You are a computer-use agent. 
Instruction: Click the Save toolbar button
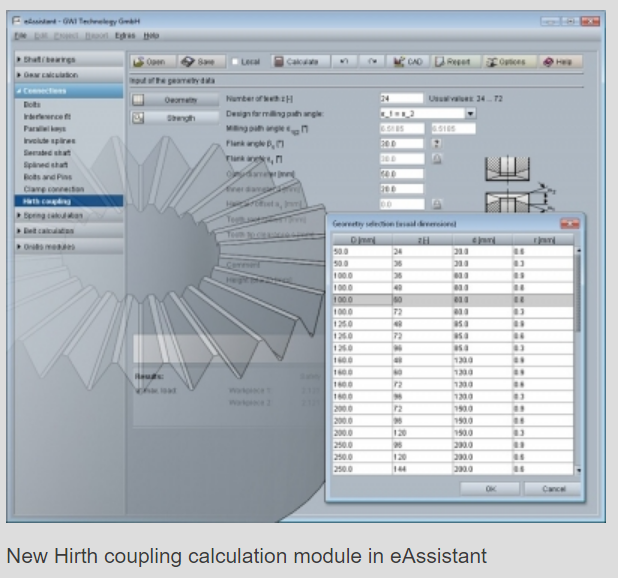[200, 61]
